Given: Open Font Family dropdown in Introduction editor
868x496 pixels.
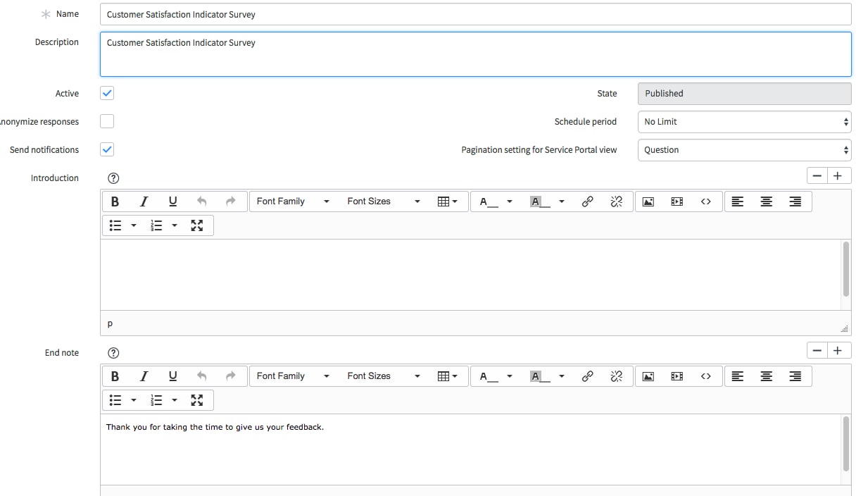Looking at the screenshot, I should [x=293, y=201].
